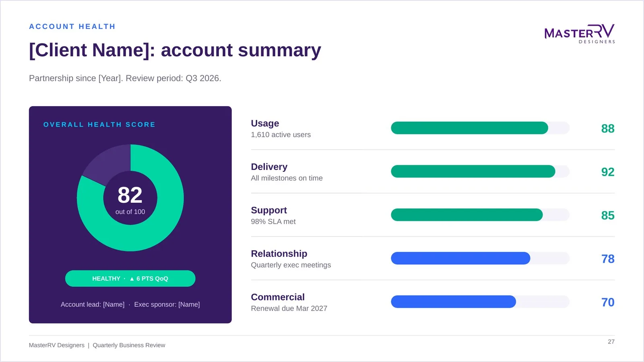Select the '1,610 active users' detail

point(281,135)
